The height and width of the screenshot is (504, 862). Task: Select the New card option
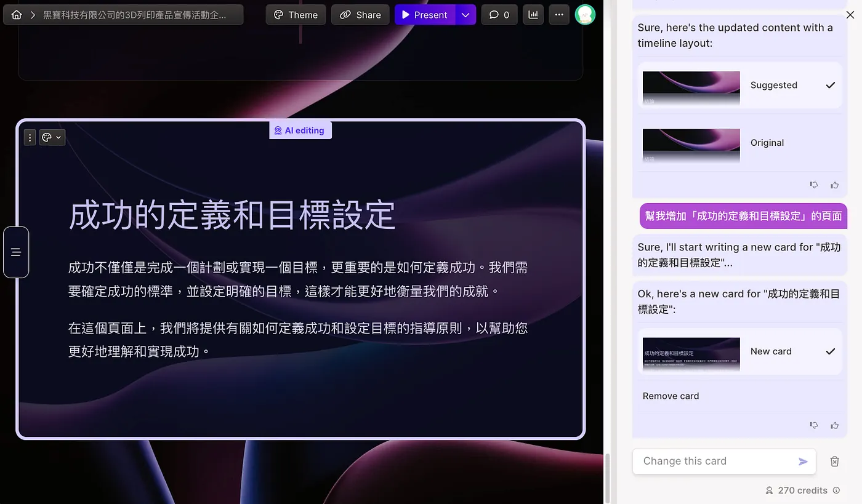[x=739, y=351]
